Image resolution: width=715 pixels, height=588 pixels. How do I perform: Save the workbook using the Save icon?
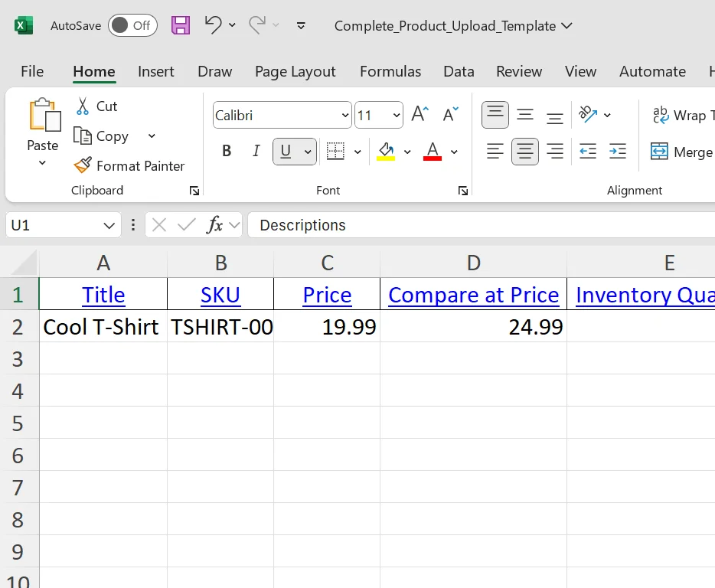coord(181,24)
